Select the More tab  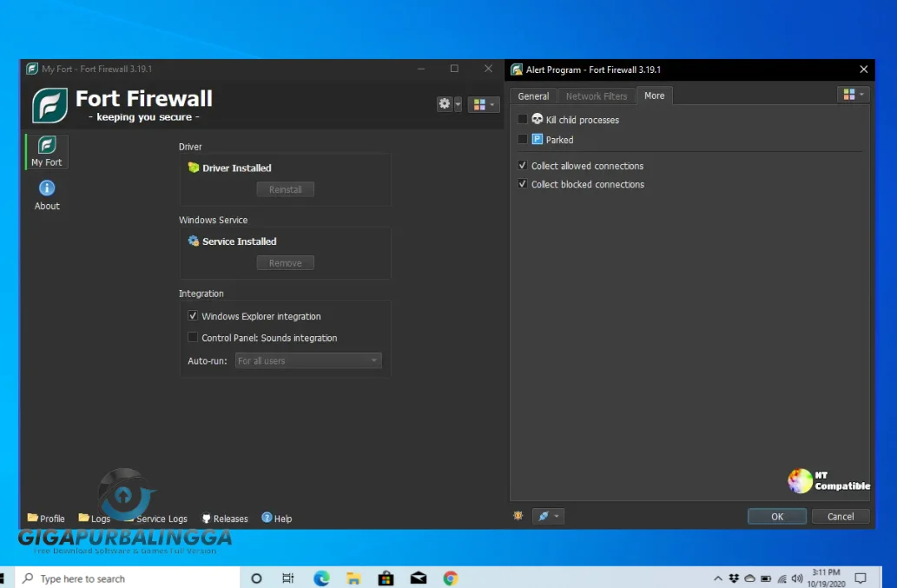point(655,96)
